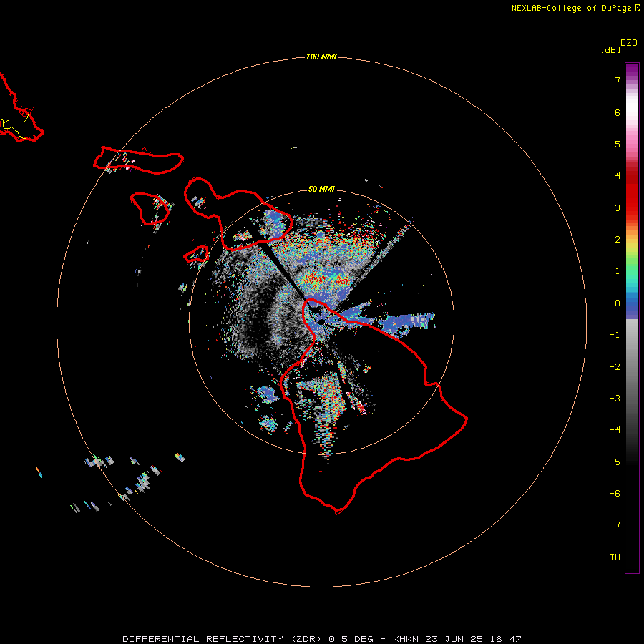644x644 pixels.
Task: Click the -7 value on color scale
Action: click(x=615, y=525)
